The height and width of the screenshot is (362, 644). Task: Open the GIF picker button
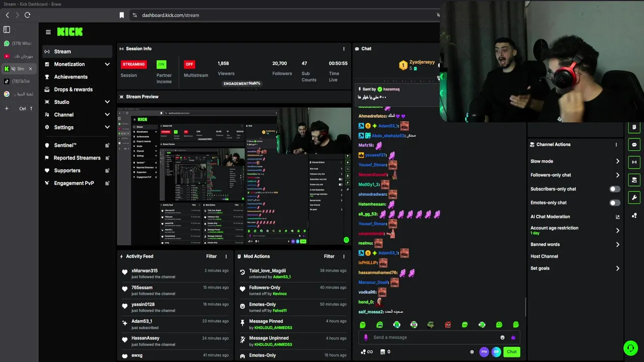[496, 352]
